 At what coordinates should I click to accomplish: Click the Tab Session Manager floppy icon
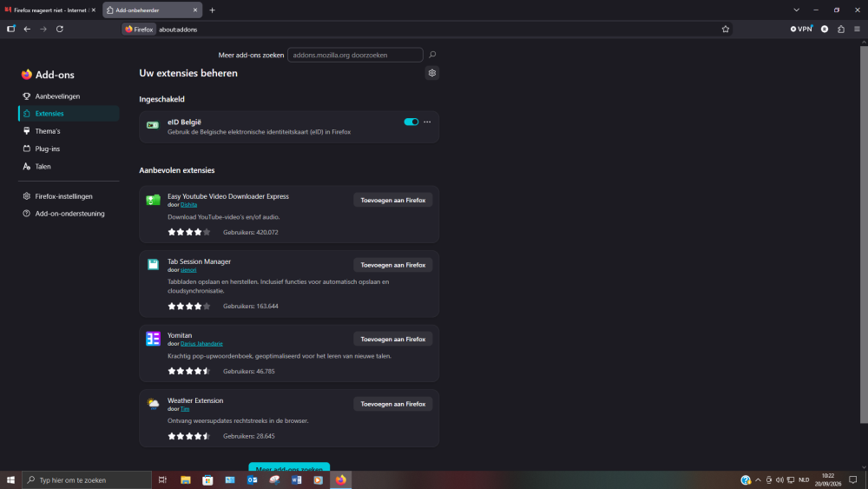point(153,264)
